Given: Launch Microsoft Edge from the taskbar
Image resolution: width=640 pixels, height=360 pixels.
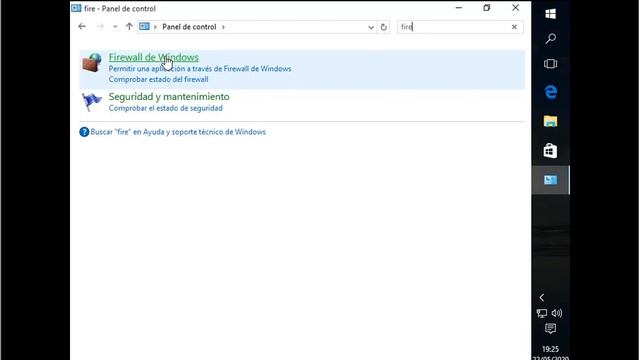Looking at the screenshot, I should [x=550, y=92].
